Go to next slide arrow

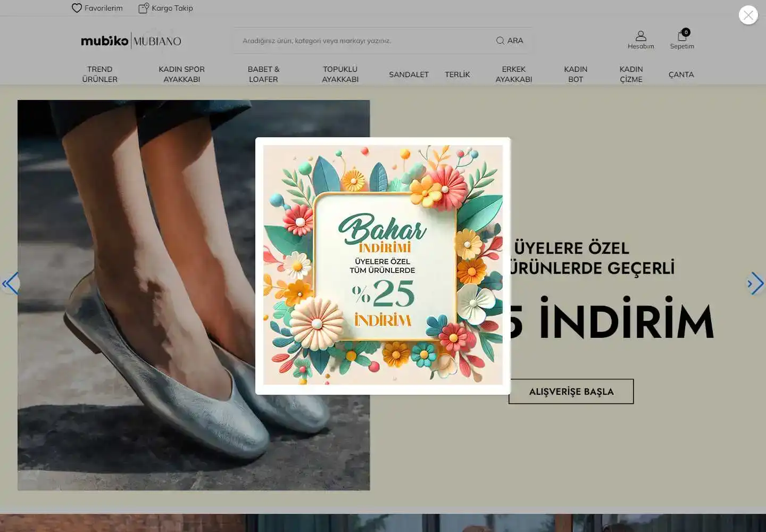[755, 284]
